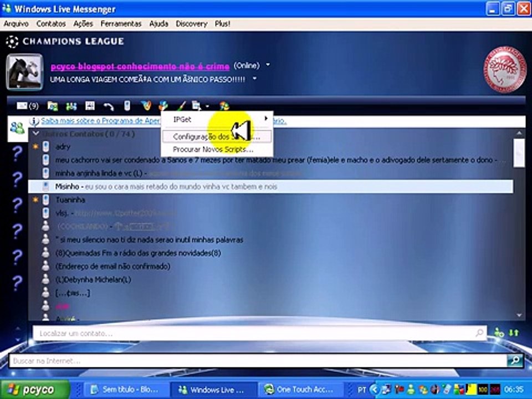This screenshot has width=532, height=399.
Task: Click the orange star beside Tuaninha
Action: (x=35, y=199)
